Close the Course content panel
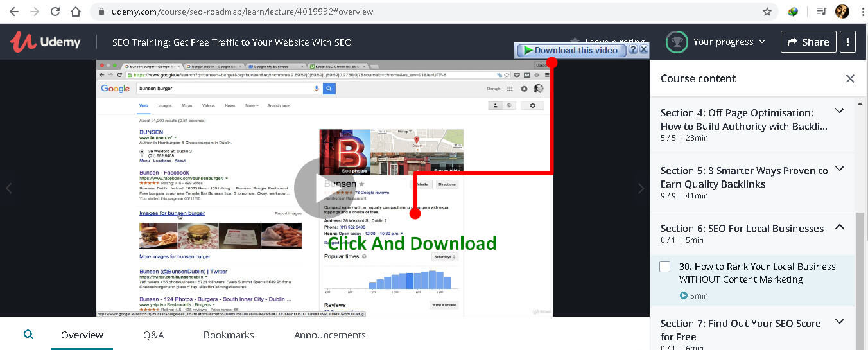 point(850,79)
